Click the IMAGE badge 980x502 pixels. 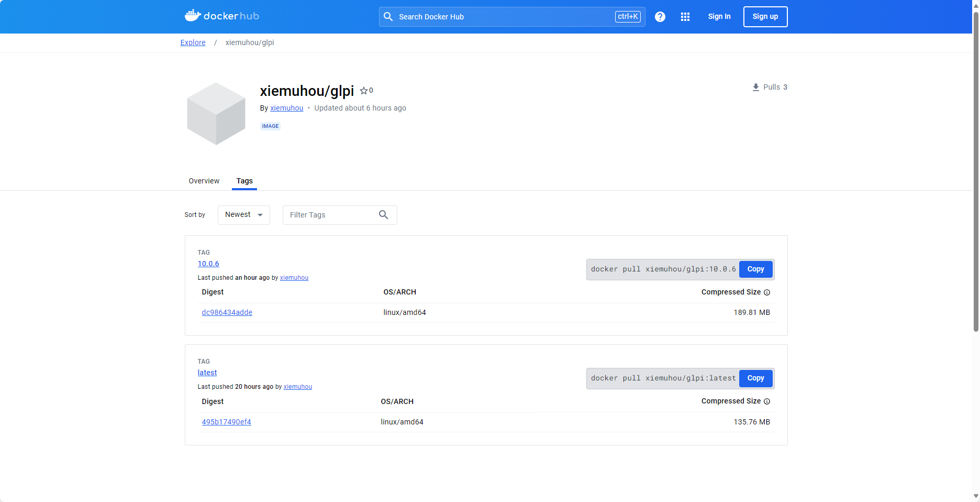tap(270, 126)
